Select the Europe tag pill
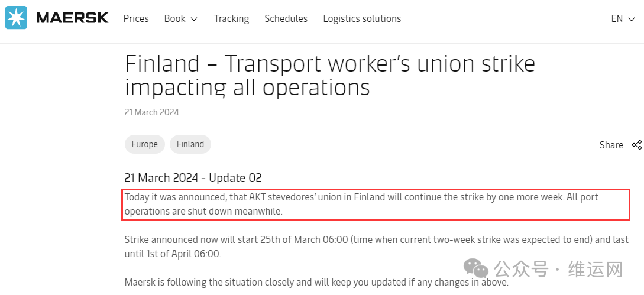This screenshot has height=295, width=644. click(x=144, y=144)
